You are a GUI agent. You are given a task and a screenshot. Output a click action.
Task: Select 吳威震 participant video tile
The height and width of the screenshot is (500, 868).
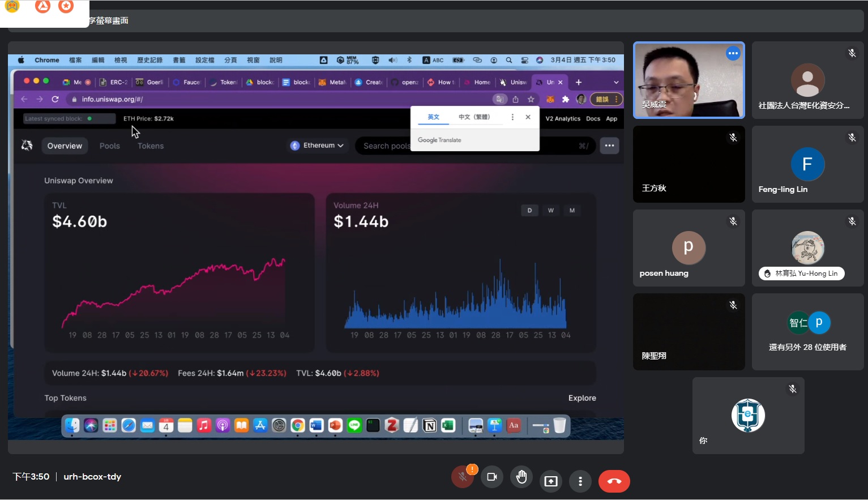pyautogui.click(x=689, y=80)
